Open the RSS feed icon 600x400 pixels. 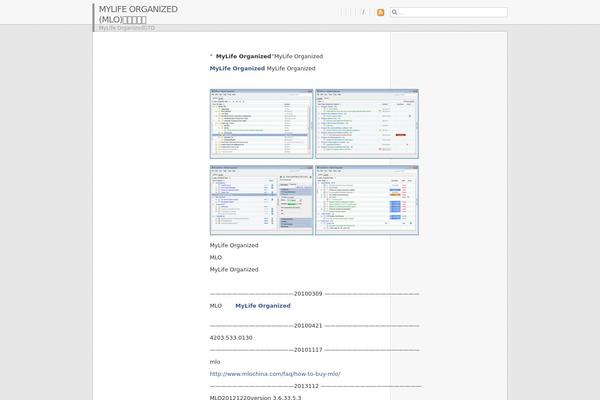click(380, 13)
